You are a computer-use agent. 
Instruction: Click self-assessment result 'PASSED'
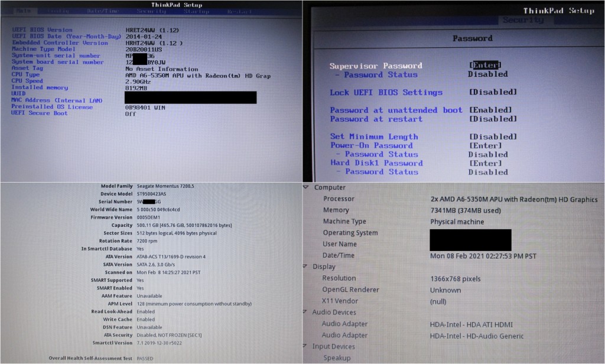click(145, 358)
